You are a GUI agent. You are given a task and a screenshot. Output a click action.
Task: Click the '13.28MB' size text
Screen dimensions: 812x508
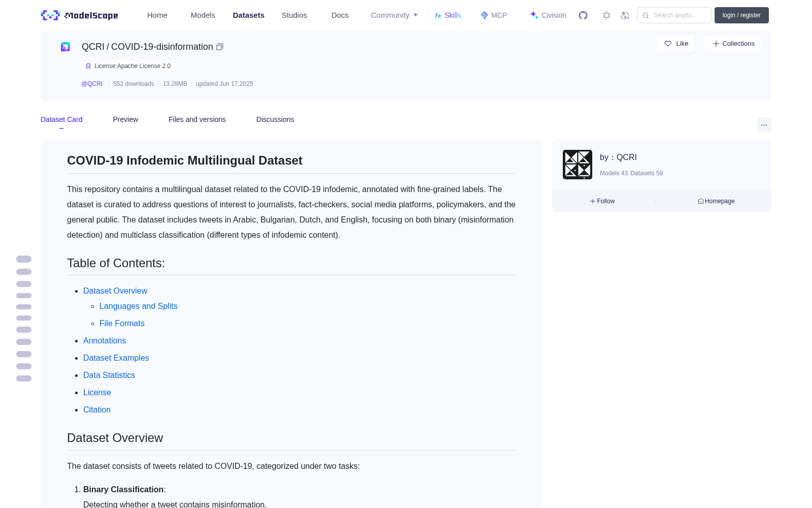coord(175,84)
